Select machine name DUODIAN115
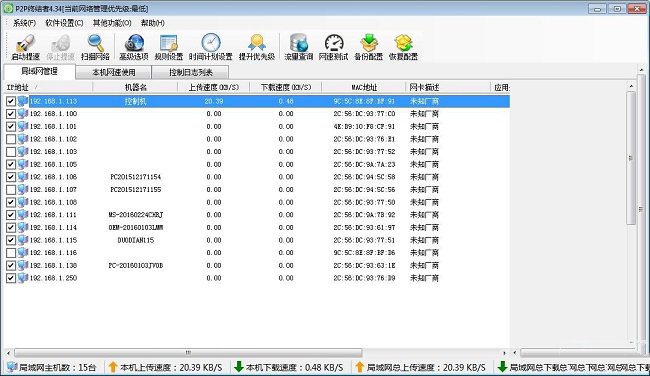The width and height of the screenshot is (650, 376). click(136, 240)
